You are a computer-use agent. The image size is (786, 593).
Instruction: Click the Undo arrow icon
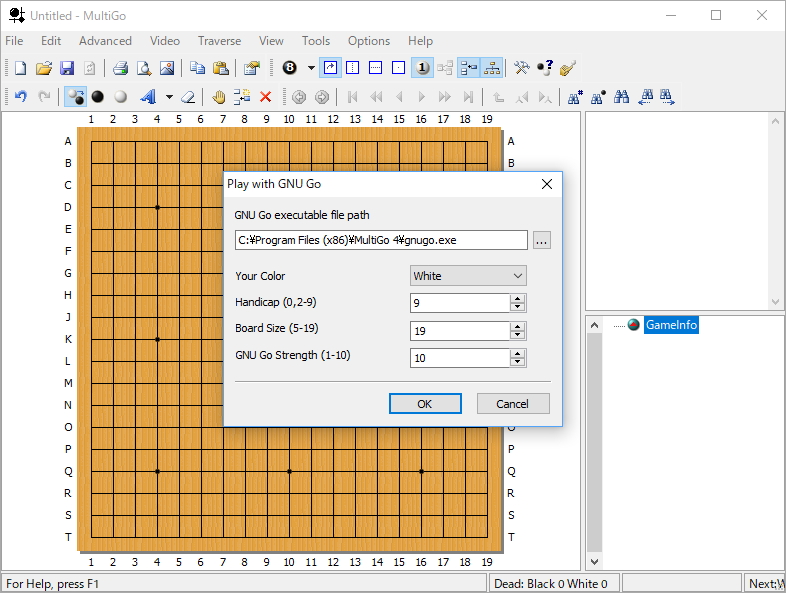20,97
